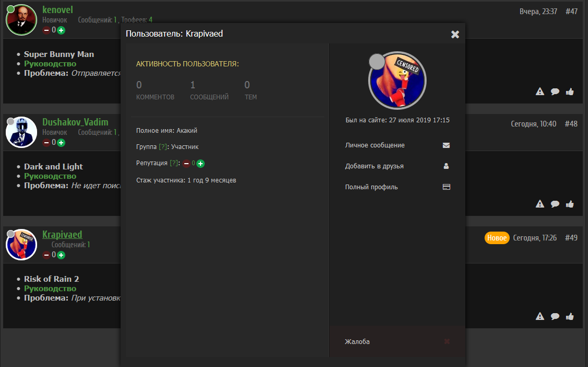Click the Личное сообщение link
This screenshot has width=588, height=367.
374,145
